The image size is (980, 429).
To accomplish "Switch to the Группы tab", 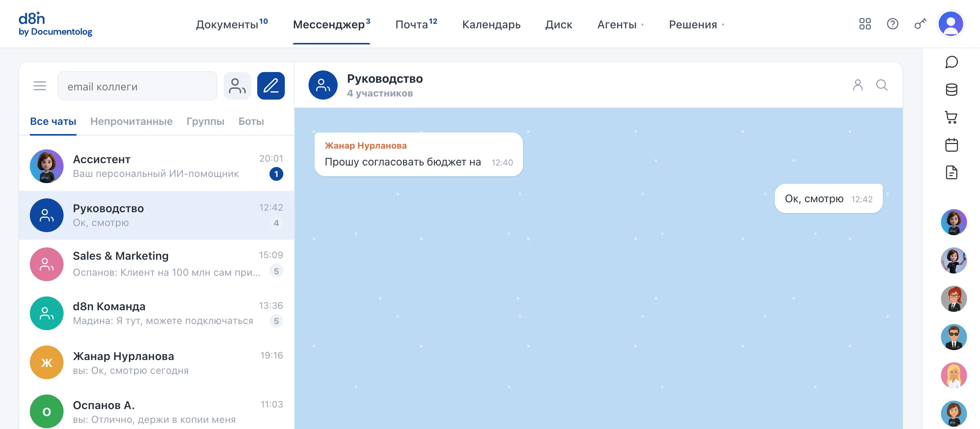I will tap(206, 121).
